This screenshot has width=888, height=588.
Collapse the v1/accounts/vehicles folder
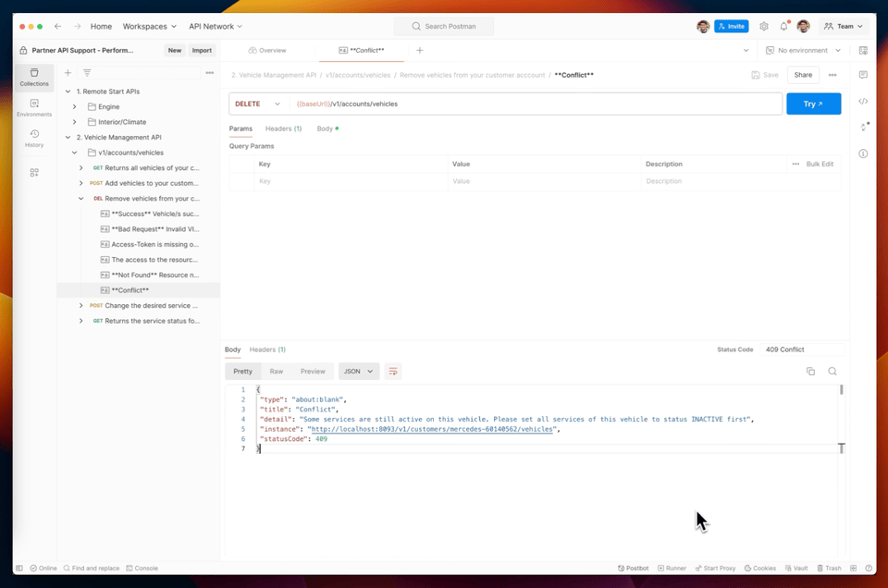(74, 153)
